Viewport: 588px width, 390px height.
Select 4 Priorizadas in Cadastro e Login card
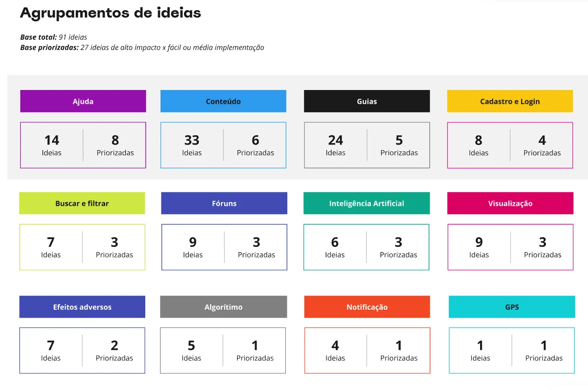pos(542,145)
